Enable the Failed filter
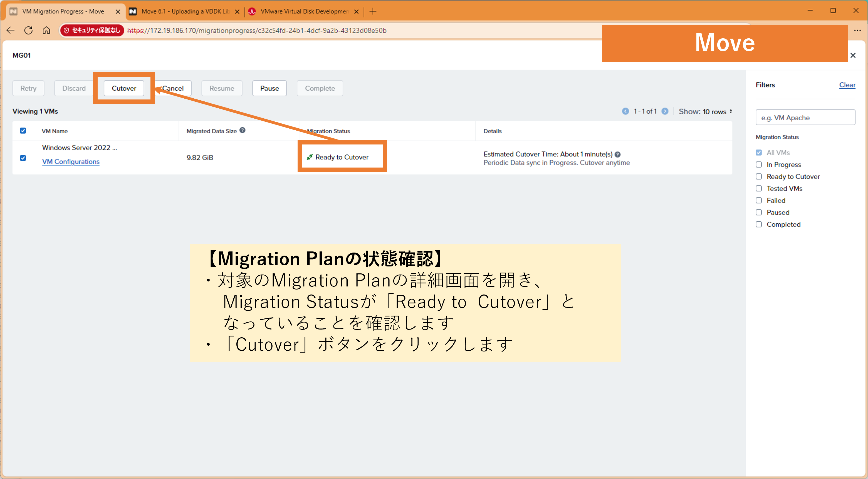Viewport: 868px width, 479px height. tap(758, 200)
